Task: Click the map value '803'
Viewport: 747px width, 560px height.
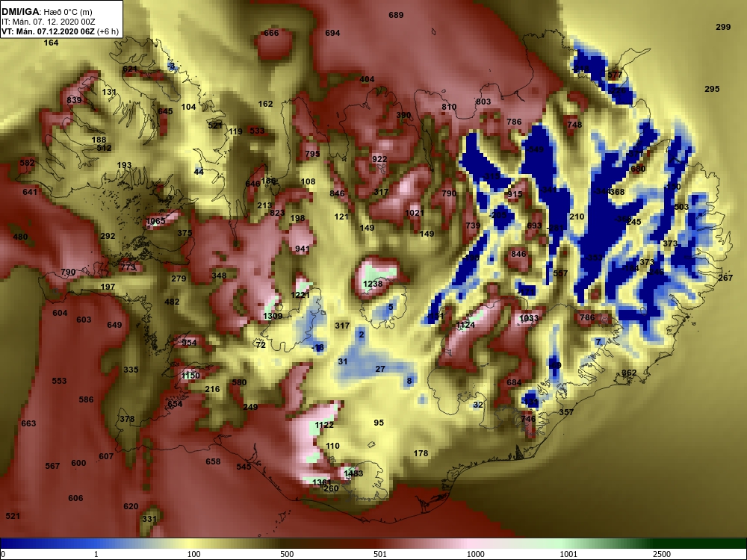Action: coord(483,102)
